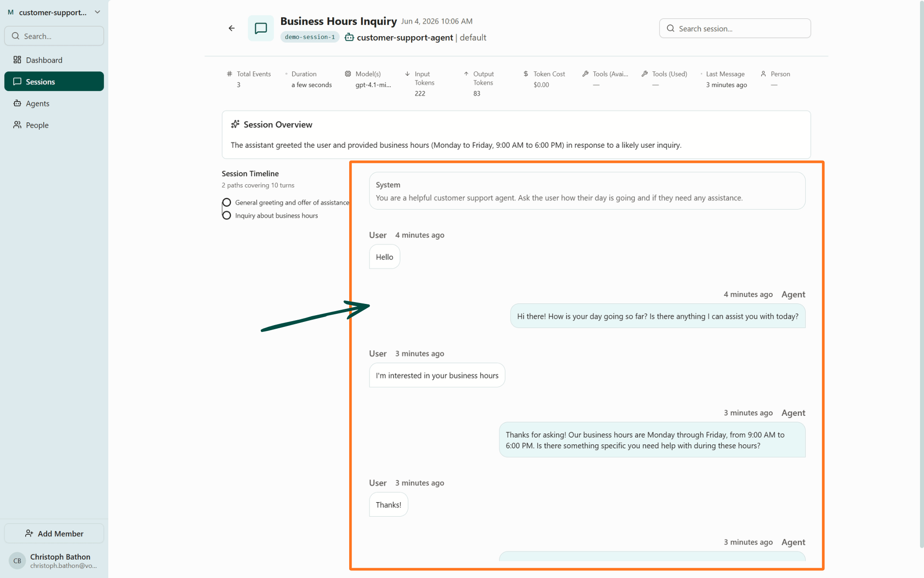The height and width of the screenshot is (578, 924).
Task: Click the user message Thanks! bubble
Action: [x=388, y=504]
